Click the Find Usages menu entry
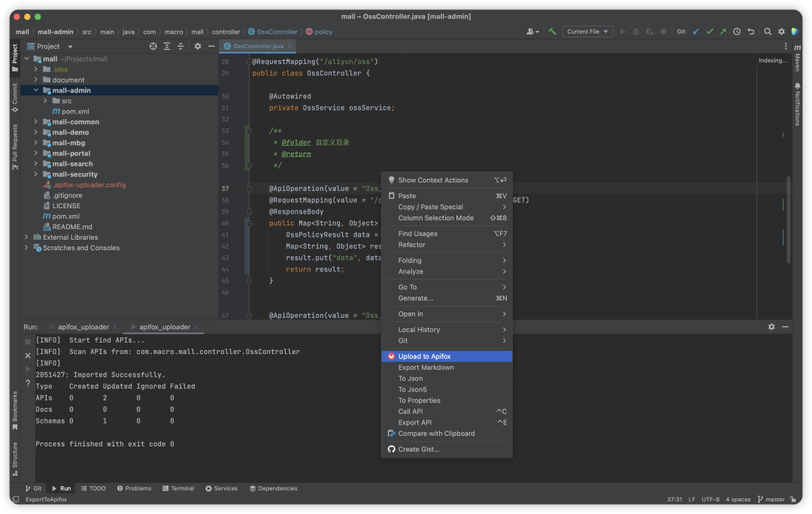This screenshot has height=514, width=812. tap(447, 234)
